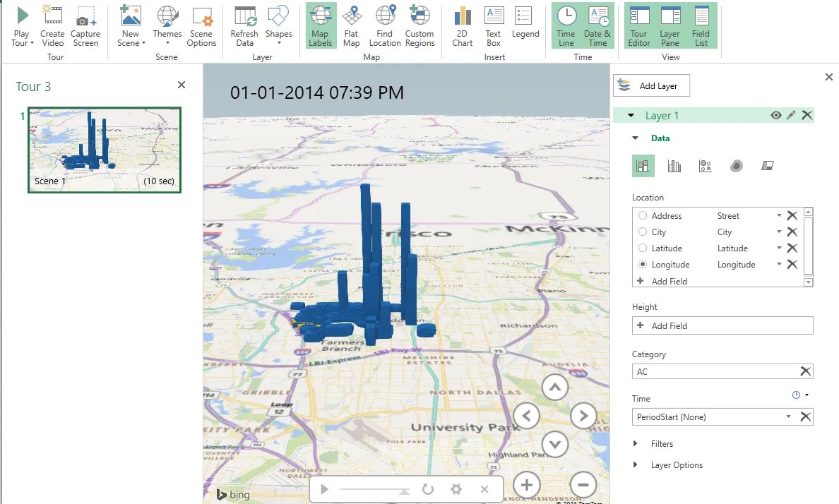Add a Legend to the map
Screen dimensions: 839x504
coord(523,26)
